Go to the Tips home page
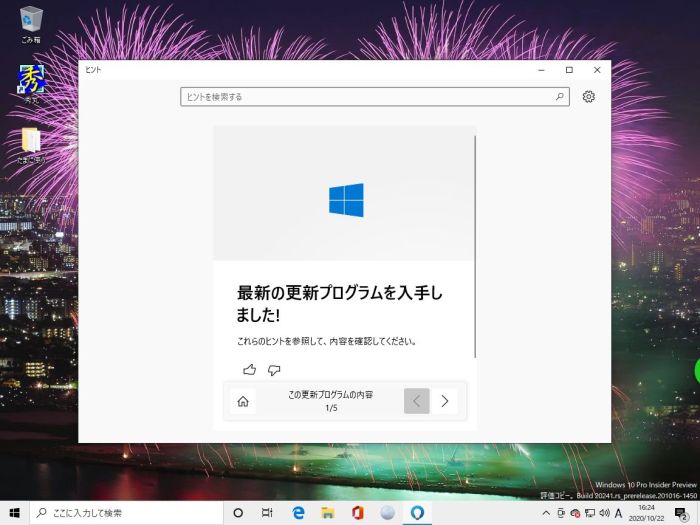Viewport: 700px width, 525px height. [242, 401]
